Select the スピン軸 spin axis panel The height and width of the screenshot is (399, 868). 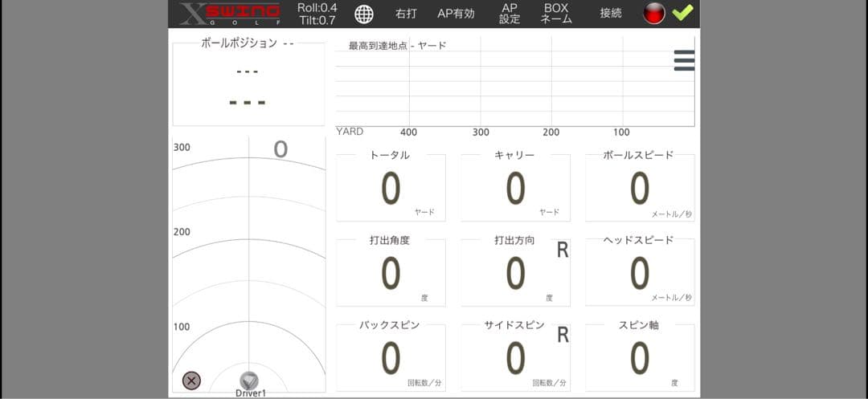pyautogui.click(x=640, y=356)
